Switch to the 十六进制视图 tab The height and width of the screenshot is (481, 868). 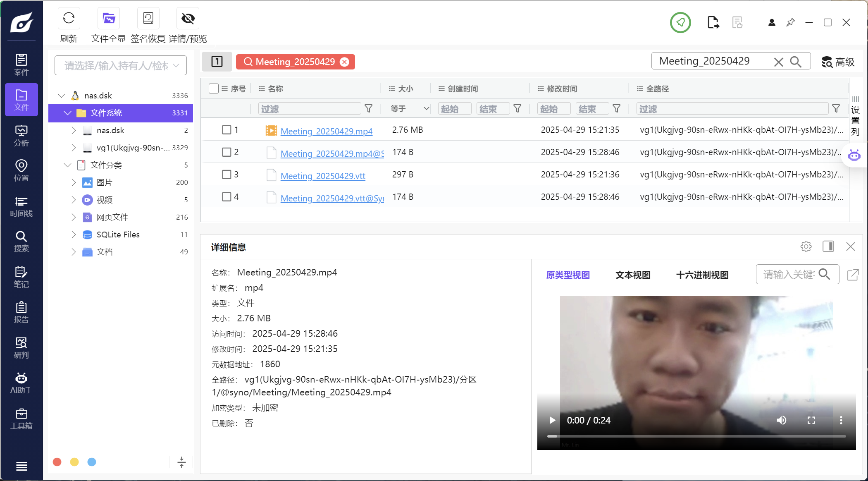coord(702,275)
